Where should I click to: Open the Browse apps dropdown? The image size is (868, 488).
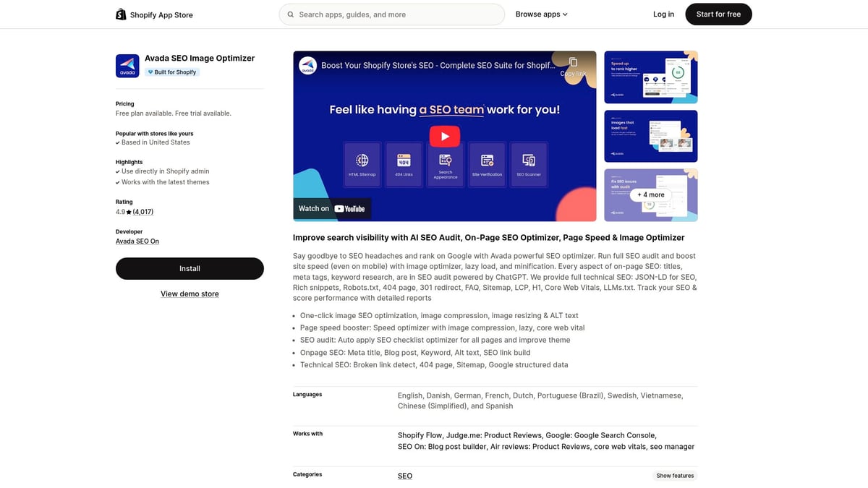(541, 14)
